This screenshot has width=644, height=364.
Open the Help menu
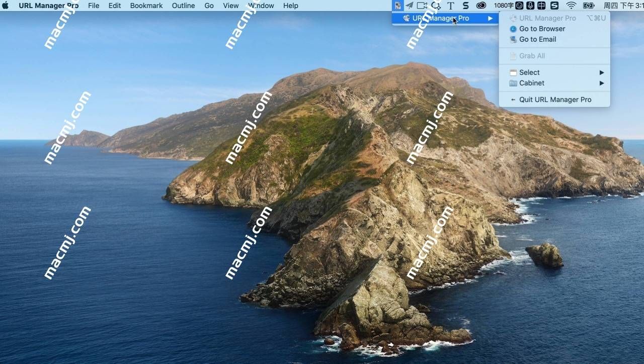[x=291, y=6]
